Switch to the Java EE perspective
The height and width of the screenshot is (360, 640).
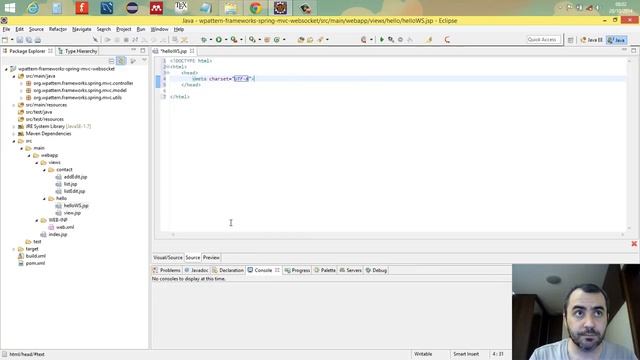click(x=591, y=40)
